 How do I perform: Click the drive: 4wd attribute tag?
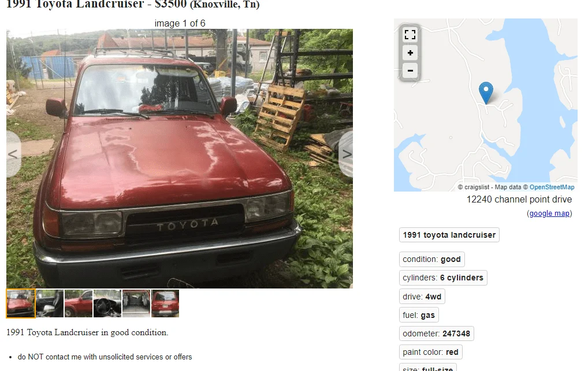tap(422, 297)
